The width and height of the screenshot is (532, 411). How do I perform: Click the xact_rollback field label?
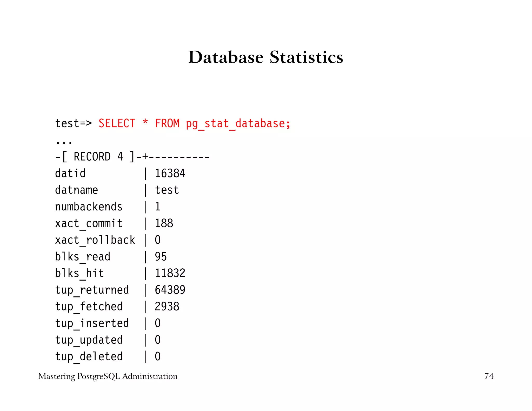(95, 240)
